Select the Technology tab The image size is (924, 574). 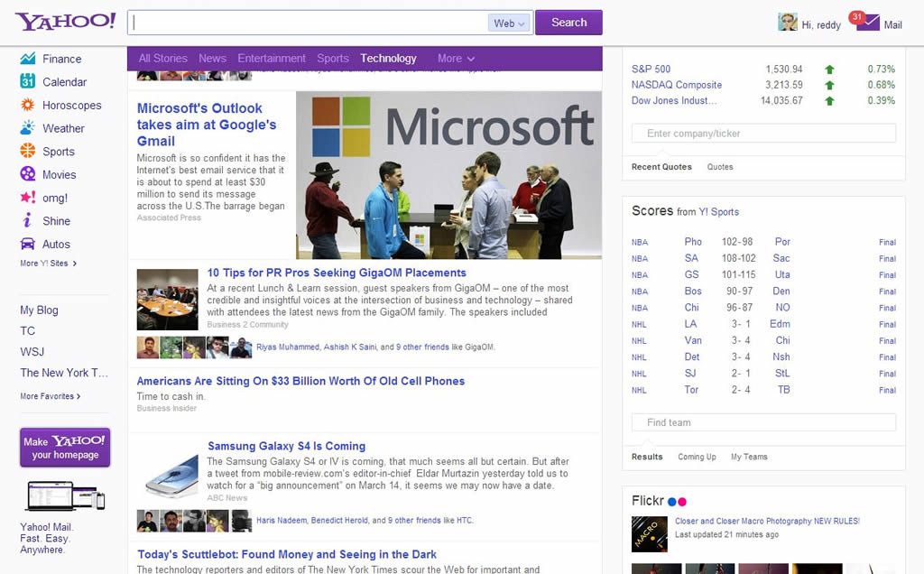[388, 59]
